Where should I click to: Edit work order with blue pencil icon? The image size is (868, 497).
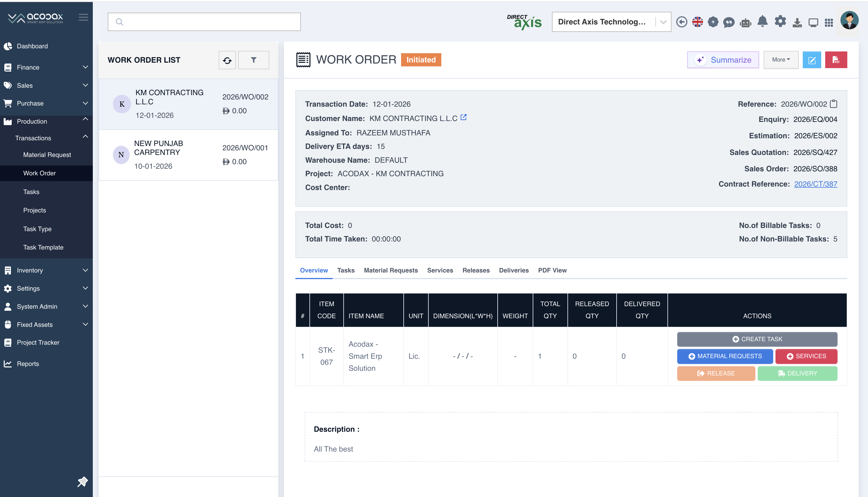coord(812,60)
